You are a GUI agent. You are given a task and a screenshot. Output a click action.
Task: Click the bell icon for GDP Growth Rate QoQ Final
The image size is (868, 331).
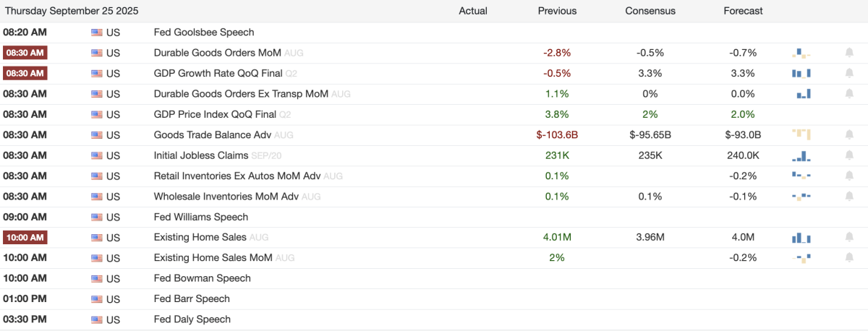(x=849, y=73)
